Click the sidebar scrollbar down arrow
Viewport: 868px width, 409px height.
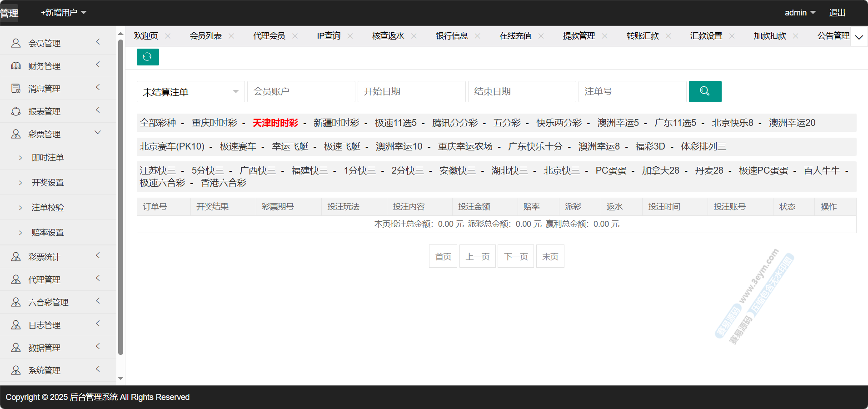point(120,378)
